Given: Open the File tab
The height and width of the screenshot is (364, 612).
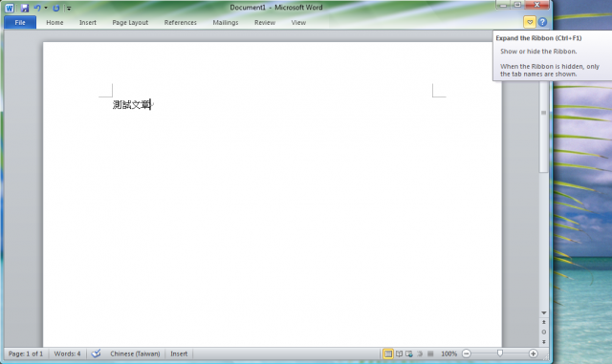Looking at the screenshot, I should point(20,23).
